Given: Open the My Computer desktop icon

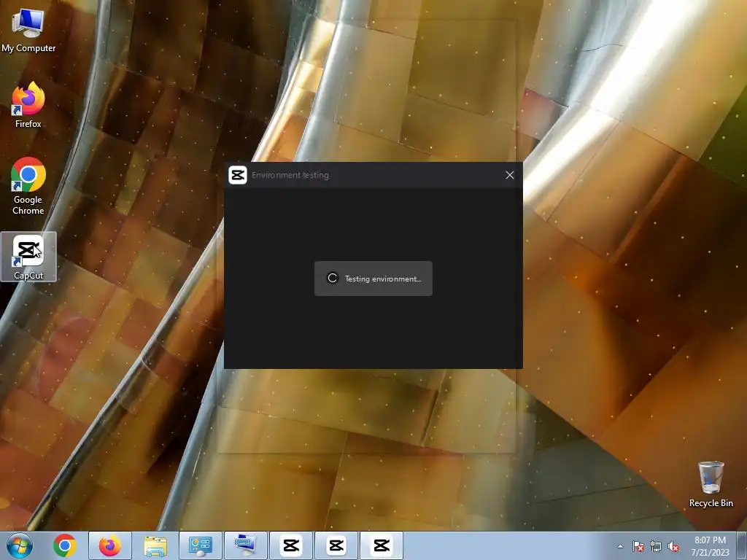Looking at the screenshot, I should click(28, 30).
